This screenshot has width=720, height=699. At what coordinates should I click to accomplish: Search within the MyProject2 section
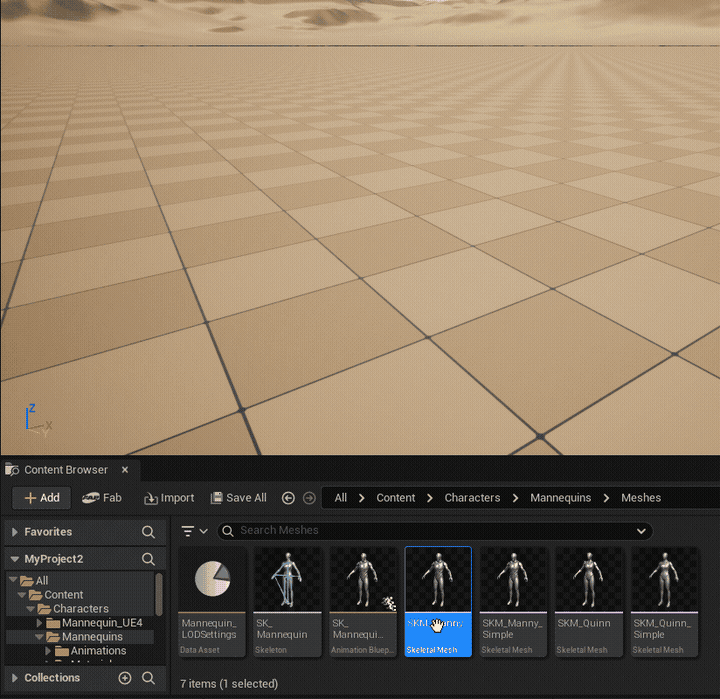148,559
